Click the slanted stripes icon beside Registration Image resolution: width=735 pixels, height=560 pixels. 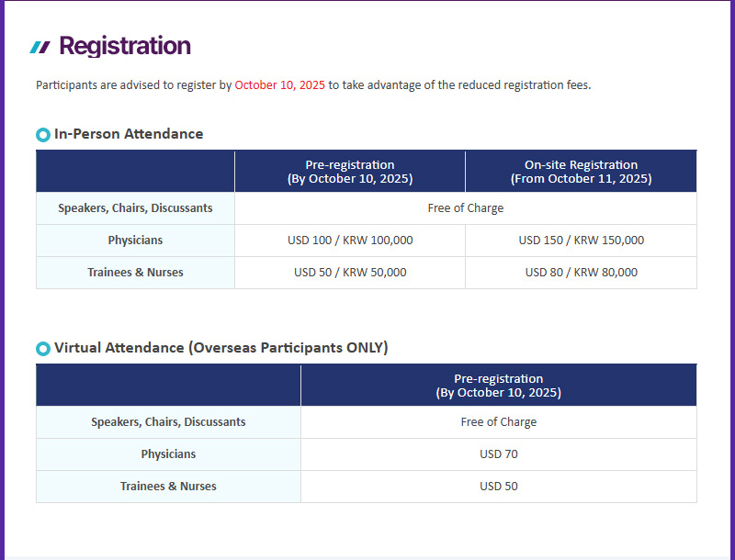click(40, 48)
